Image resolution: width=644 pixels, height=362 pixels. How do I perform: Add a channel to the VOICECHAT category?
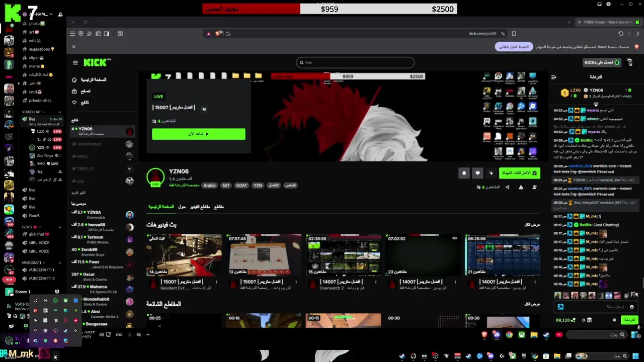click(60, 112)
